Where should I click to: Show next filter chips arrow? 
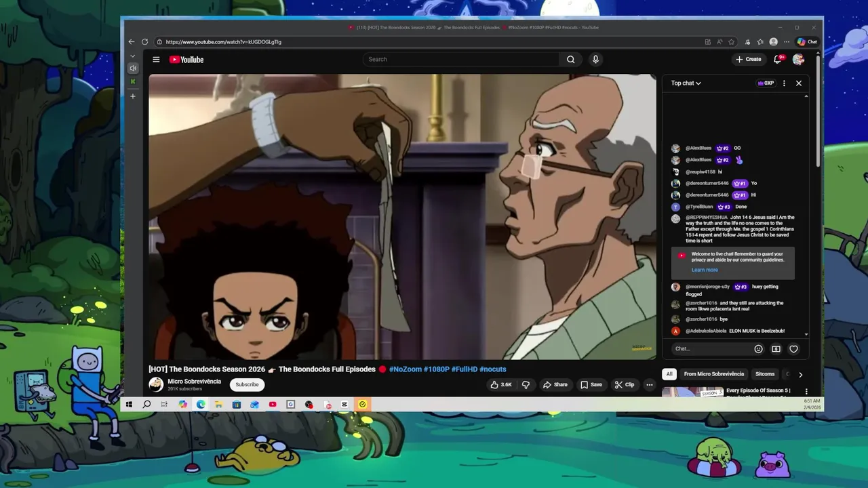[x=800, y=374]
